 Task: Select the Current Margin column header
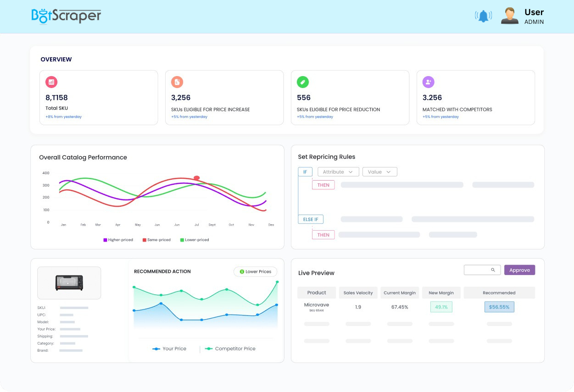(400, 293)
